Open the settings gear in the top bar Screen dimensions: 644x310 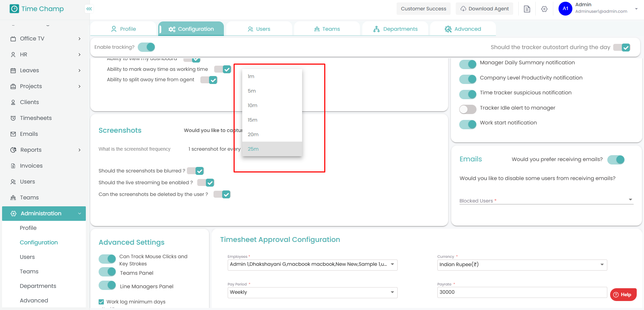[544, 9]
